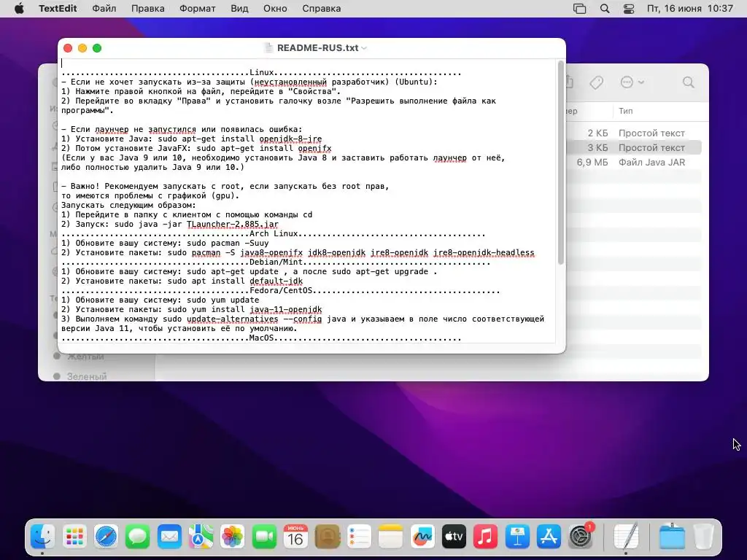
Task: Open the Формат menu
Action: click(197, 9)
